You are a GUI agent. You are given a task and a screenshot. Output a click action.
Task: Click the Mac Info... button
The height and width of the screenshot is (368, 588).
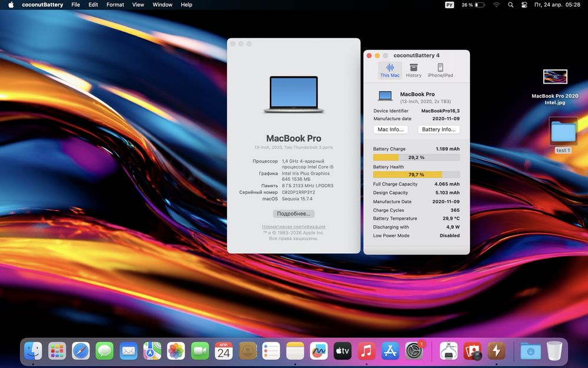coord(390,129)
